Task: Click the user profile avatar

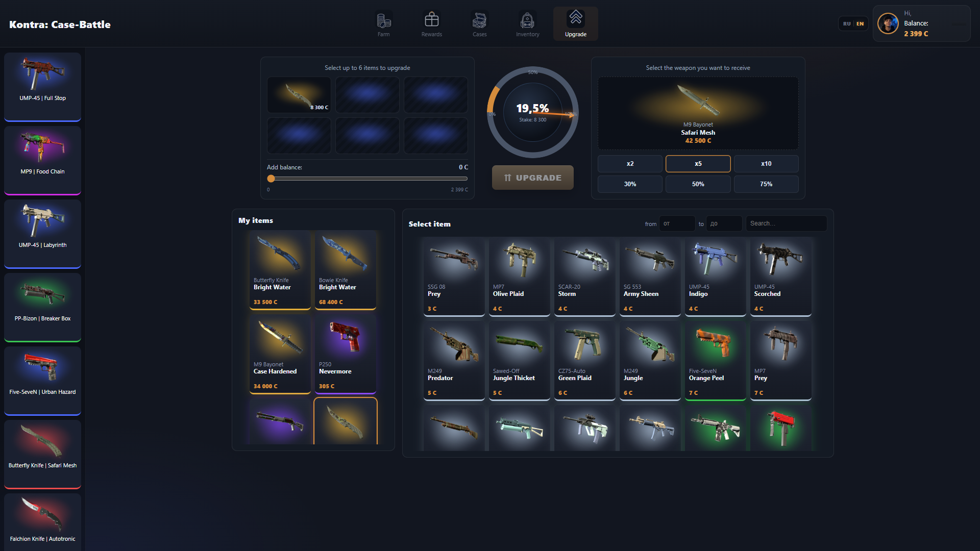Action: coord(888,23)
